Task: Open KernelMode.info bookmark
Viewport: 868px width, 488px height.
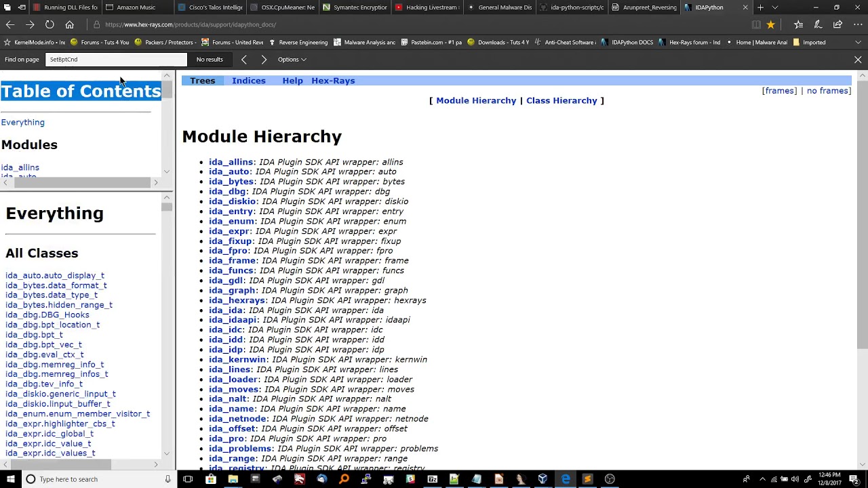Action: click(35, 42)
